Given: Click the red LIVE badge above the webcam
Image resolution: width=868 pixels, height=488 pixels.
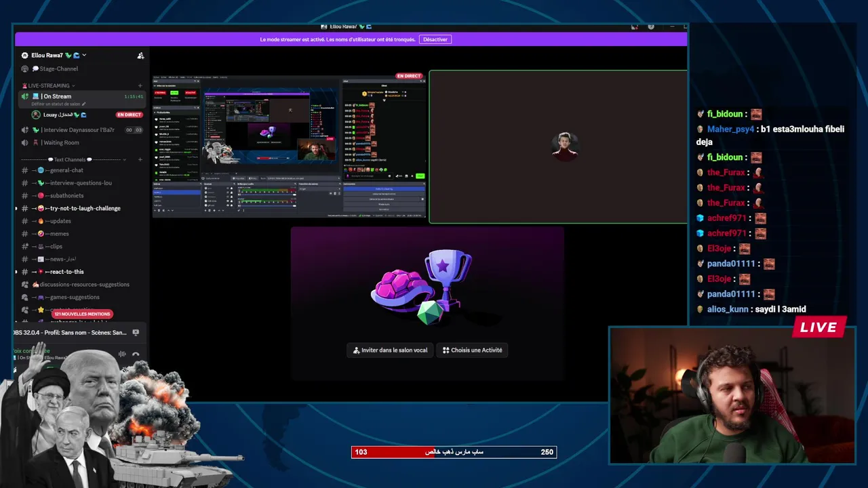Looking at the screenshot, I should coord(819,327).
